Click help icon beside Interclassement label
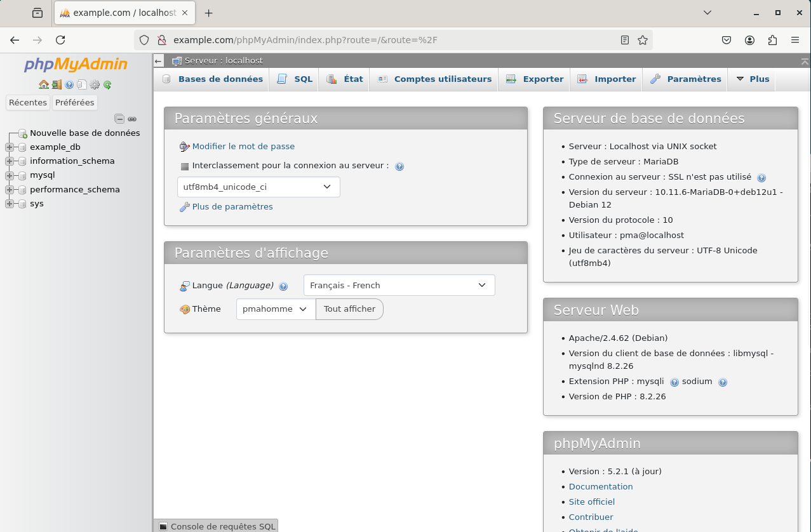Viewport: 811px width, 532px height. click(399, 167)
